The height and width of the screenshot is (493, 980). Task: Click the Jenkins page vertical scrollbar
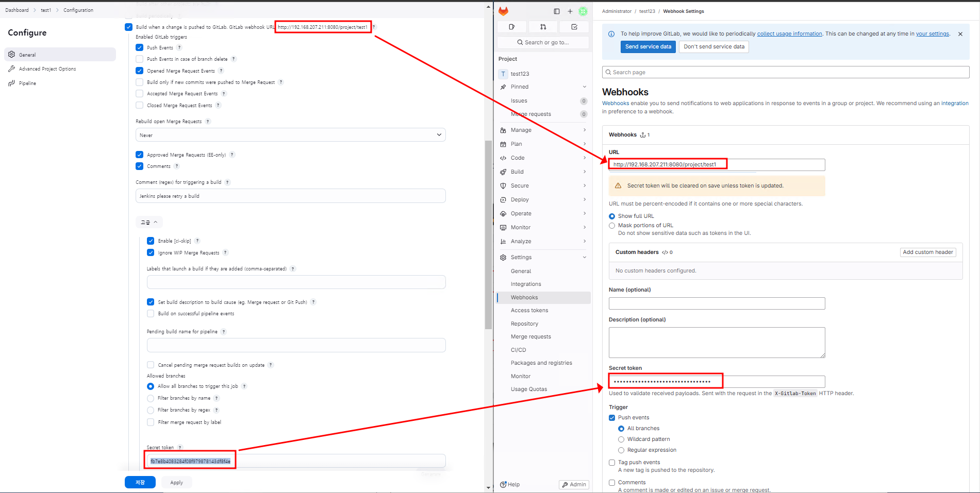pyautogui.click(x=488, y=235)
